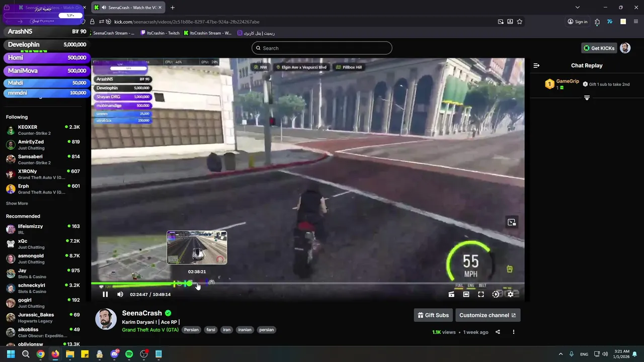Image resolution: width=644 pixels, height=362 pixels.
Task: Change playback speed via circular icon
Action: click(x=496, y=295)
